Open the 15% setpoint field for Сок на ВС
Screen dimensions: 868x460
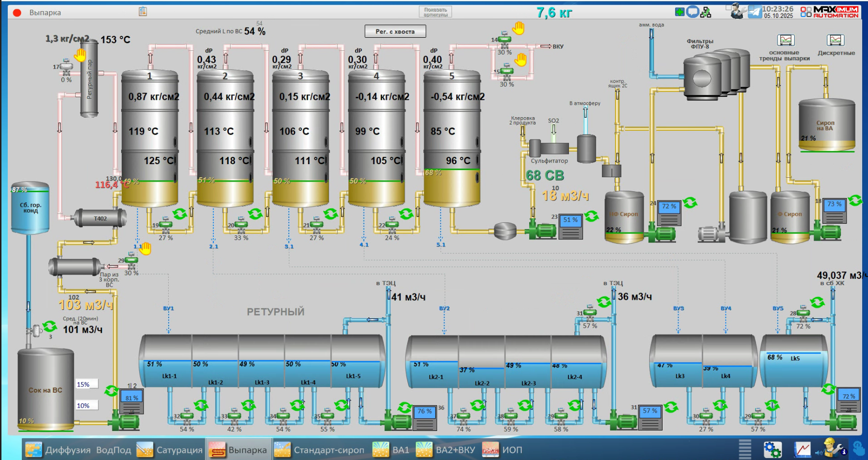point(87,384)
